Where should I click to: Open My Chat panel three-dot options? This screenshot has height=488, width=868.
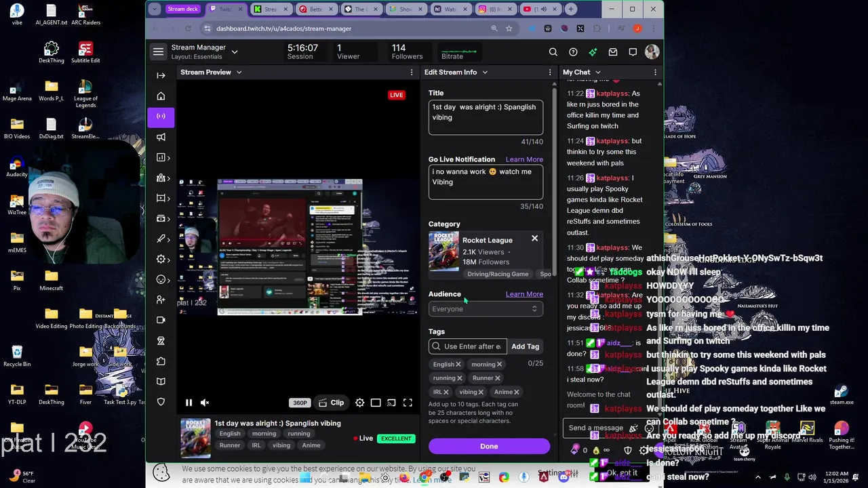655,72
